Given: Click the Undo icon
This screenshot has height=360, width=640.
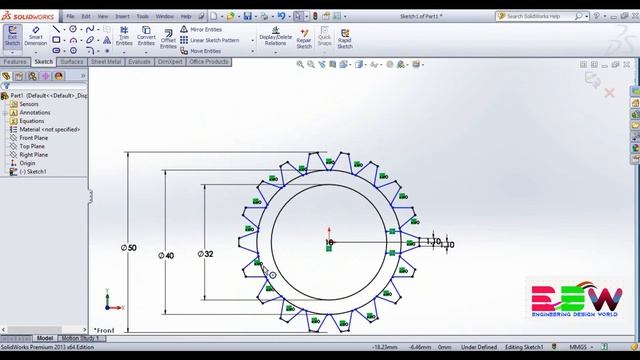Looking at the screenshot, I should [281, 16].
